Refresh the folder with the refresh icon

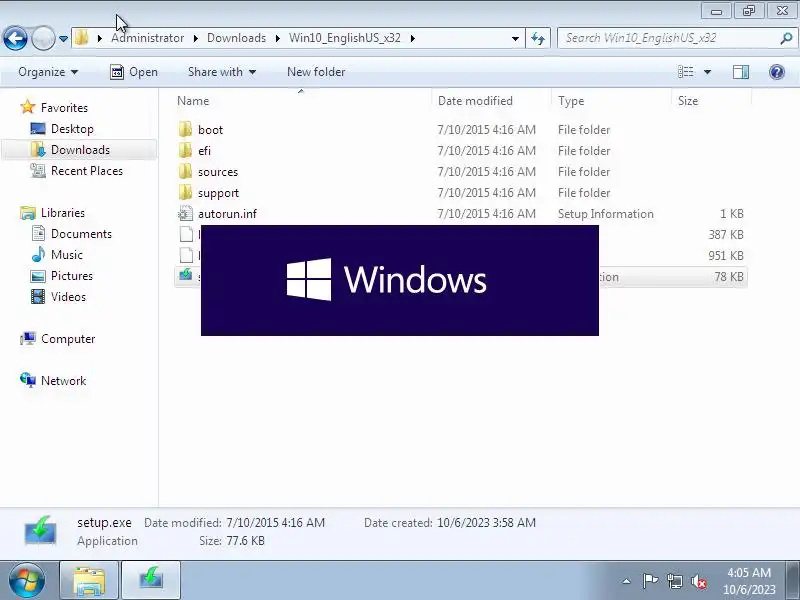[538, 38]
